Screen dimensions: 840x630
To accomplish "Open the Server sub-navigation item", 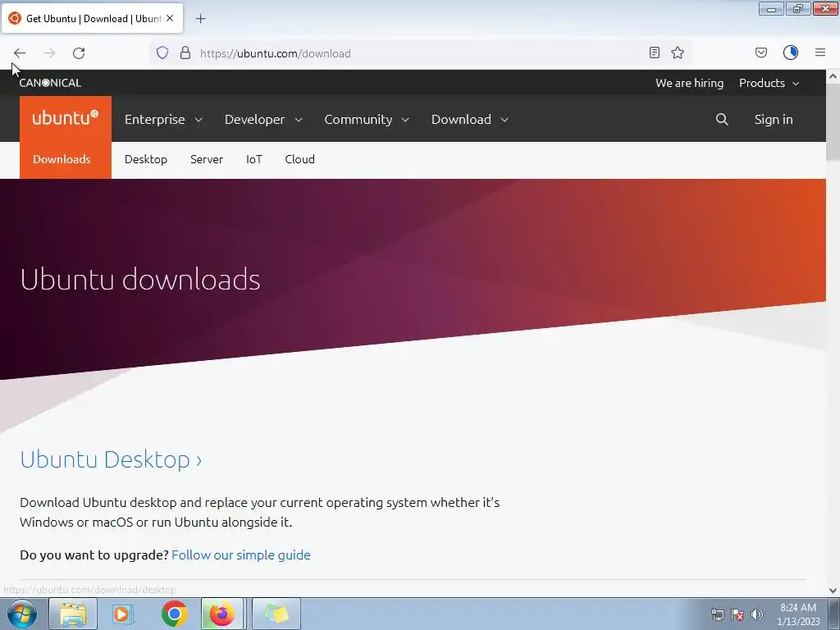I will point(206,160).
